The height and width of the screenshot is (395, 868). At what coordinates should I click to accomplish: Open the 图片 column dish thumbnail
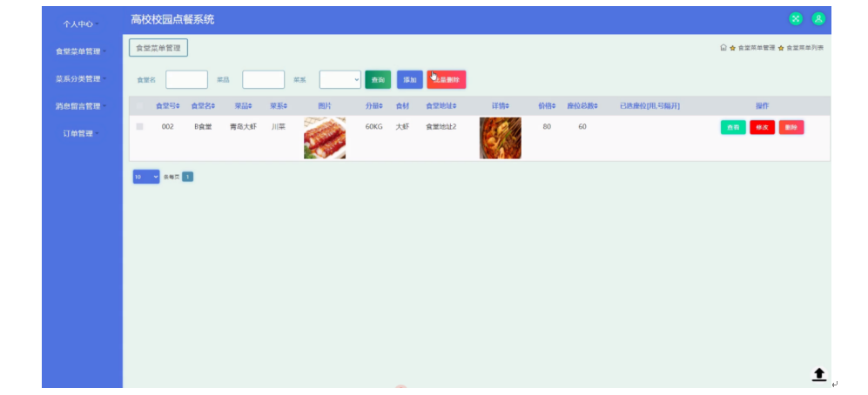click(x=325, y=137)
